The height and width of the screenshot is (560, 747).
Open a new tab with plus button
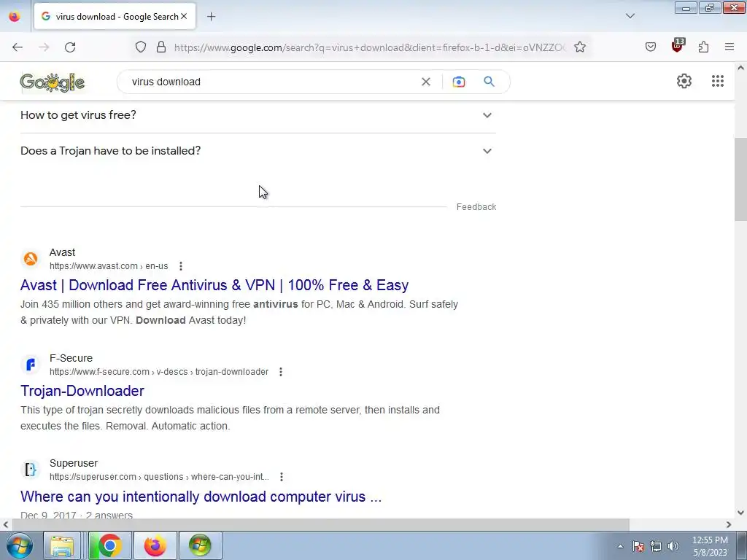click(x=211, y=17)
